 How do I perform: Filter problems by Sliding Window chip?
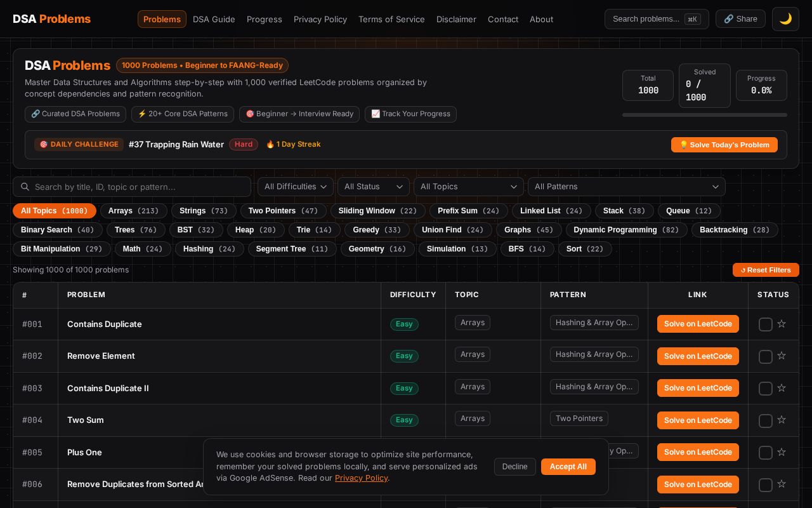coord(377,211)
